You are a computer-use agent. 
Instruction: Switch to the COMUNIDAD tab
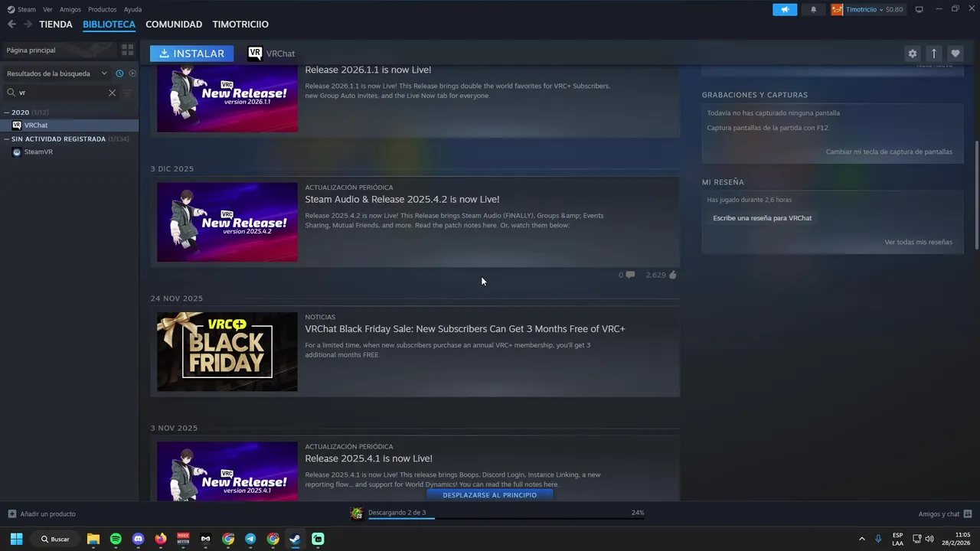point(174,24)
